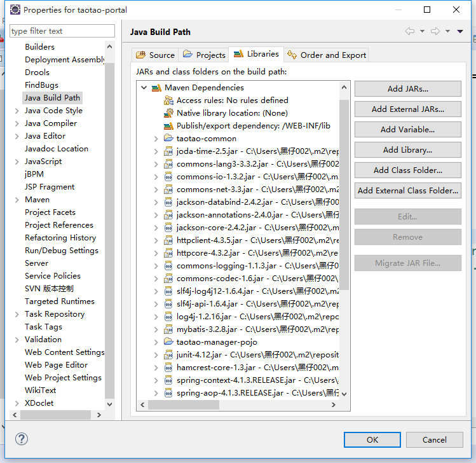Select Java Build Path in sidebar

[52, 98]
